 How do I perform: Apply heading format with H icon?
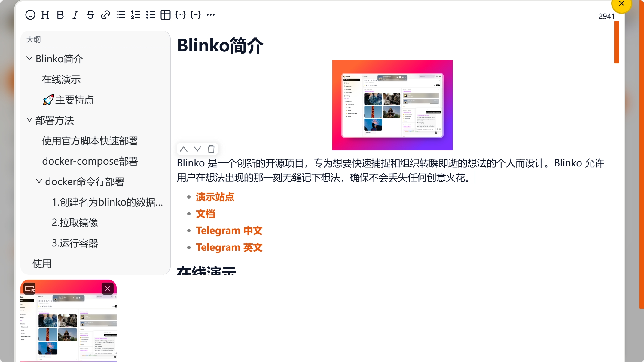pos(45,15)
